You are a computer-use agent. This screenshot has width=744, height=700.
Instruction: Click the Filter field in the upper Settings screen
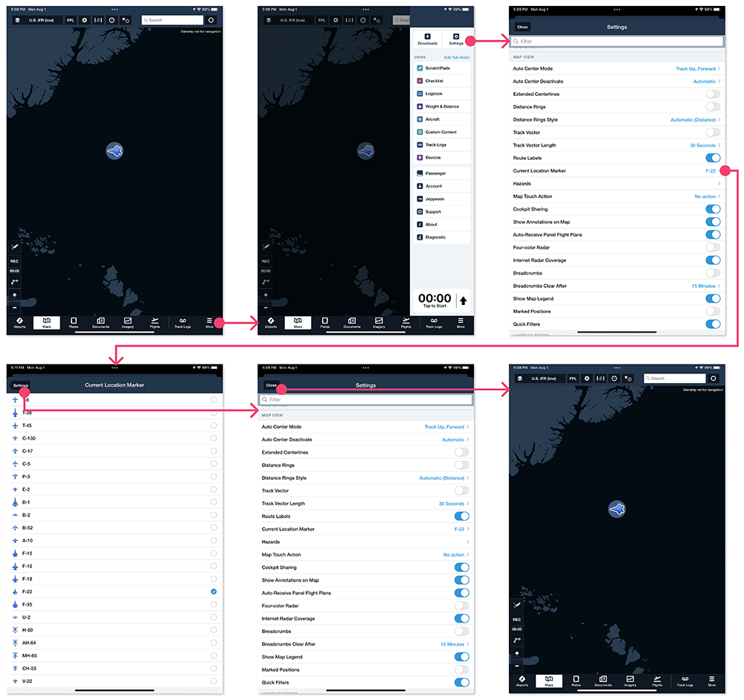click(617, 42)
